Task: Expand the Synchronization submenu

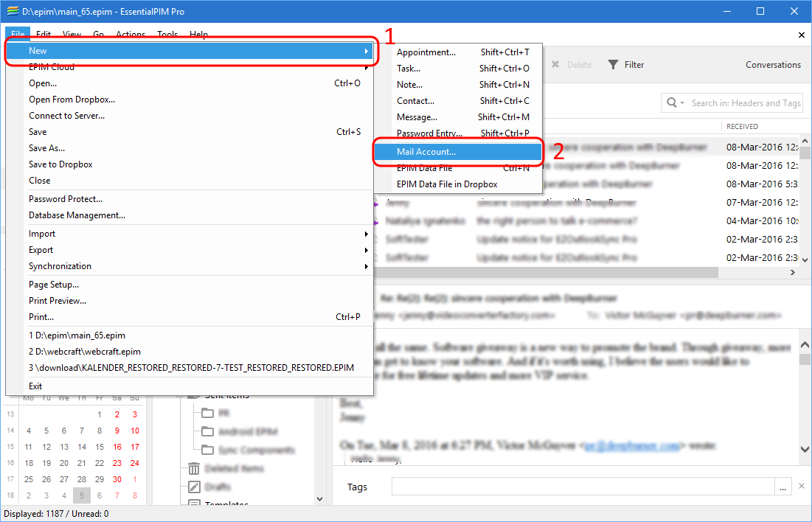Action: pyautogui.click(x=190, y=266)
